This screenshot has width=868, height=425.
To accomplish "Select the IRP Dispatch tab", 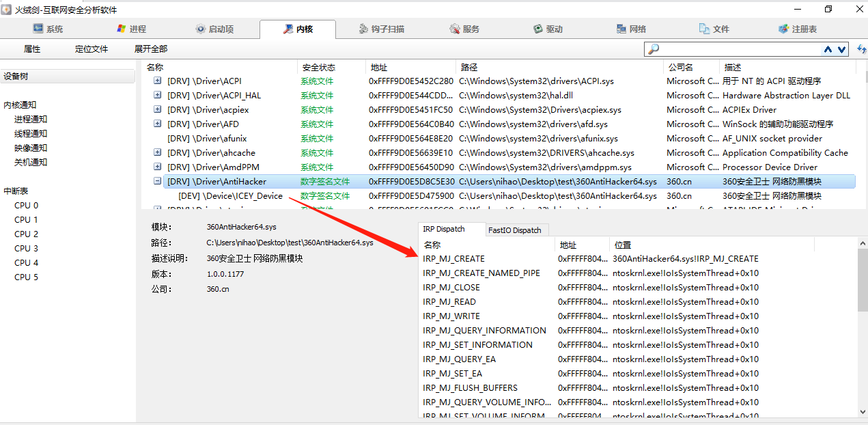I will [444, 230].
